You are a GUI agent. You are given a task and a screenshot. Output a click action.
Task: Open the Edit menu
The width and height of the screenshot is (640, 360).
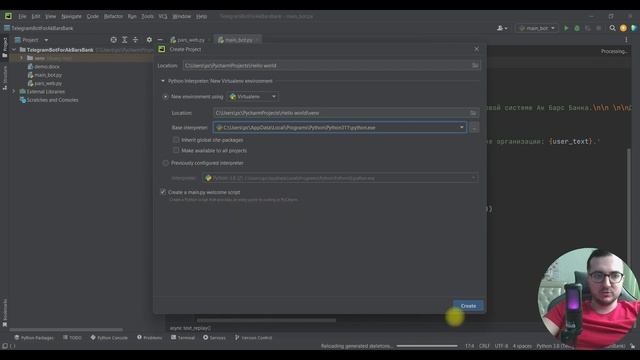[36, 16]
